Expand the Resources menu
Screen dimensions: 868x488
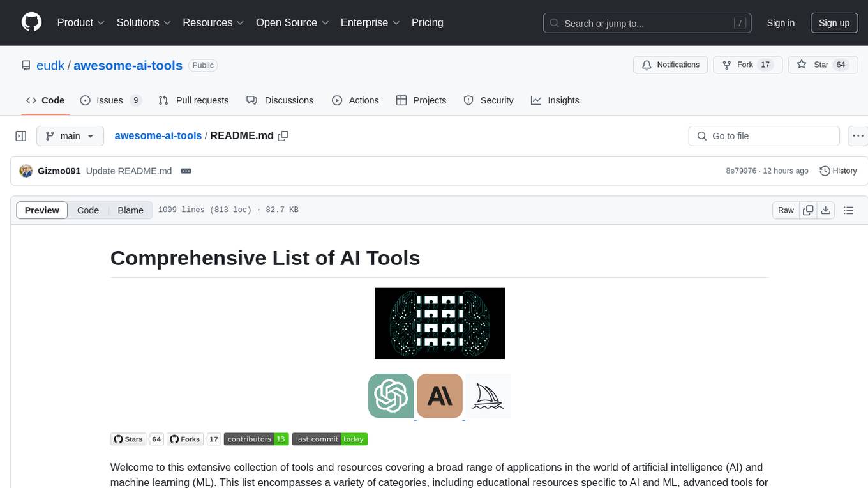coord(213,22)
